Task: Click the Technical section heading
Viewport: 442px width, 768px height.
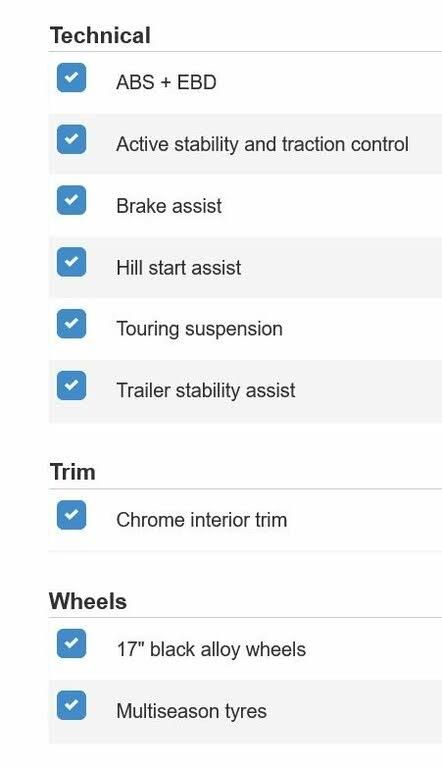Action: click(100, 36)
